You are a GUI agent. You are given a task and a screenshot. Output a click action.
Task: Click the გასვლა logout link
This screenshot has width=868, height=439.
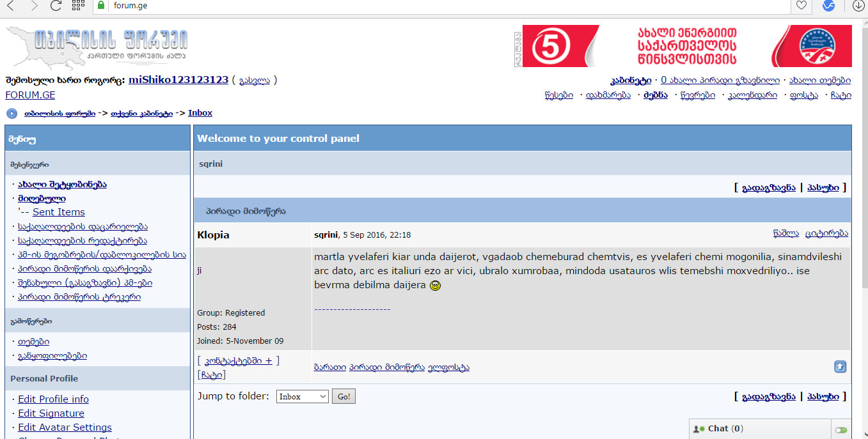coord(255,81)
